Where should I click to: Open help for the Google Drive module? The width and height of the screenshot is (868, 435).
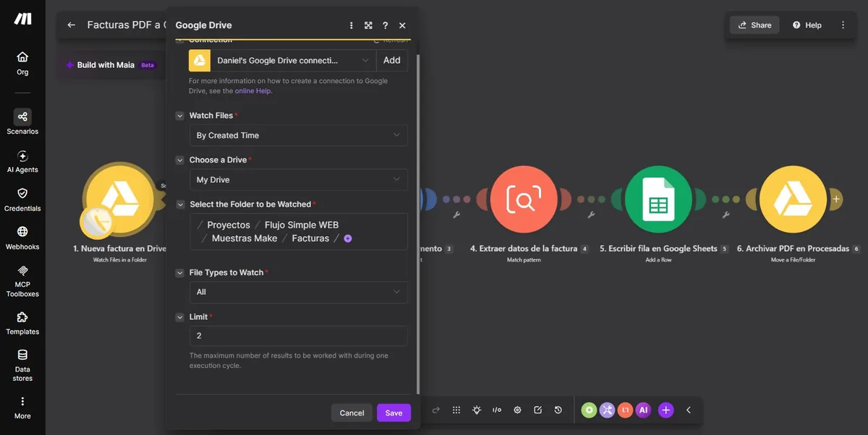386,25
